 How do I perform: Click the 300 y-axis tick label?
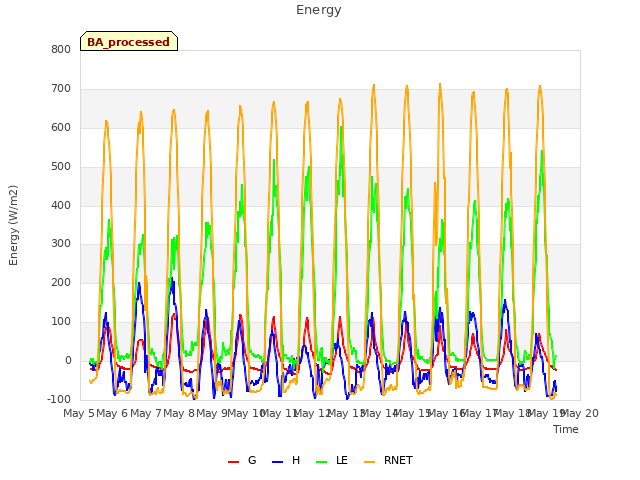point(61,244)
